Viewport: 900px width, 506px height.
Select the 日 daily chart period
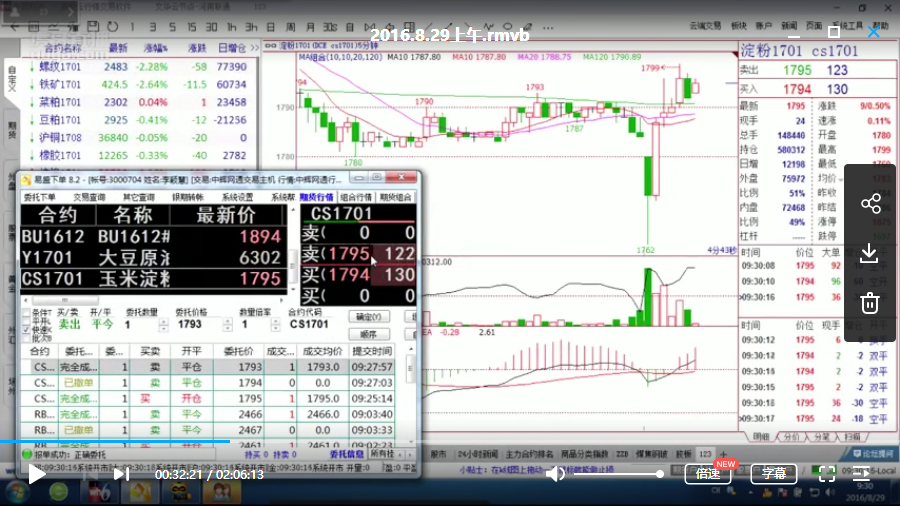(x=270, y=27)
